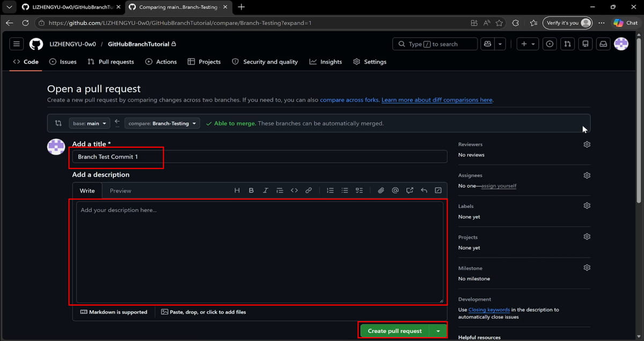Image resolution: width=644 pixels, height=341 pixels.
Task: Insert a task list in the editor
Action: 359,190
